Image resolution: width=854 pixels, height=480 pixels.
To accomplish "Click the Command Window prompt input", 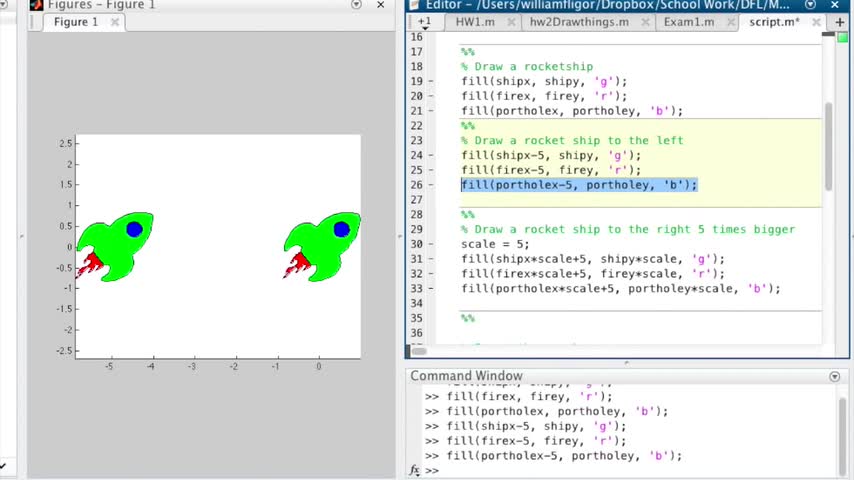I will point(632,470).
